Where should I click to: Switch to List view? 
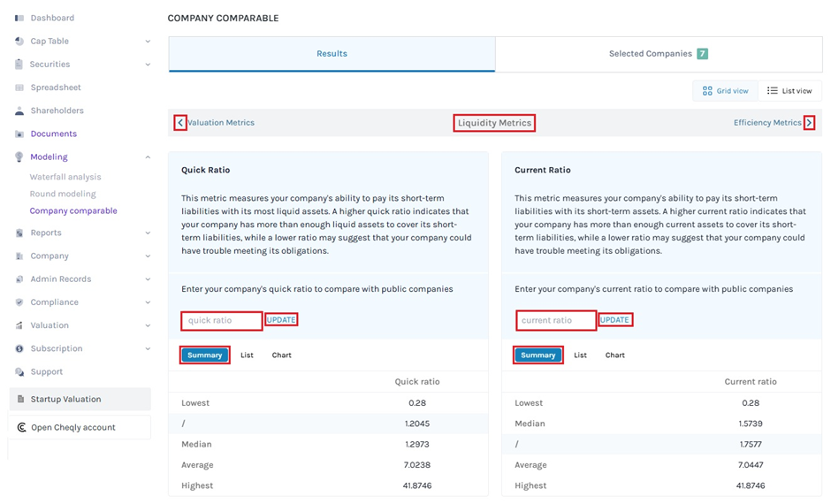click(x=789, y=91)
